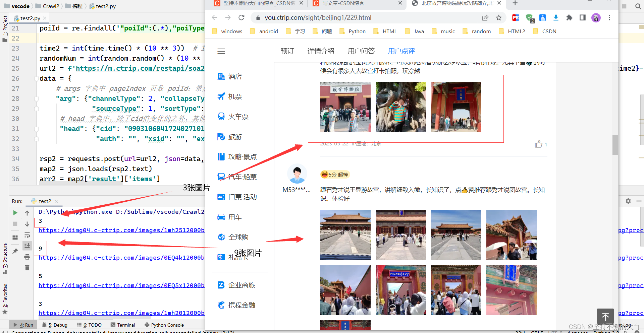Open the 企业商旅 sidebar link

coord(236,285)
